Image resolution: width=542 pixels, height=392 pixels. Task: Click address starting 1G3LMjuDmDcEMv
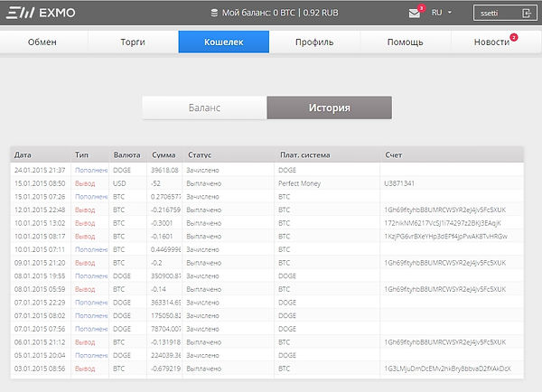447,369
